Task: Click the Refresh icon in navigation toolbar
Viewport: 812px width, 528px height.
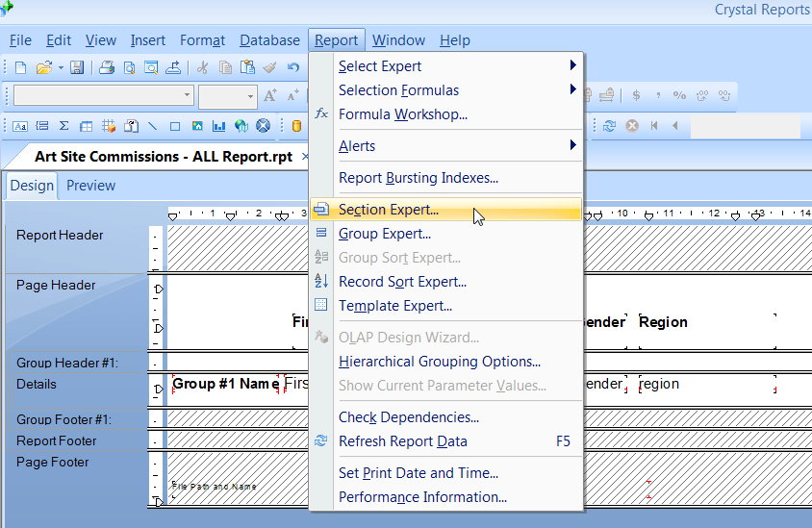Action: (610, 126)
